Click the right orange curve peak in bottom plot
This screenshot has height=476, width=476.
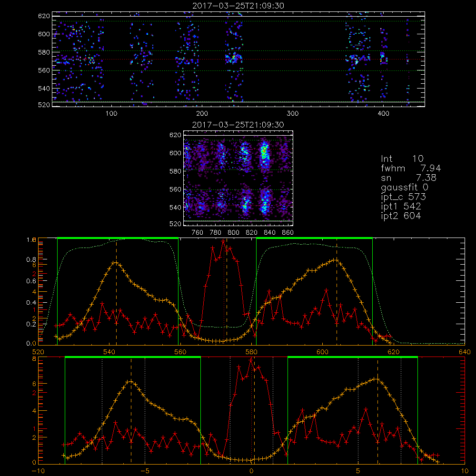[x=377, y=379]
